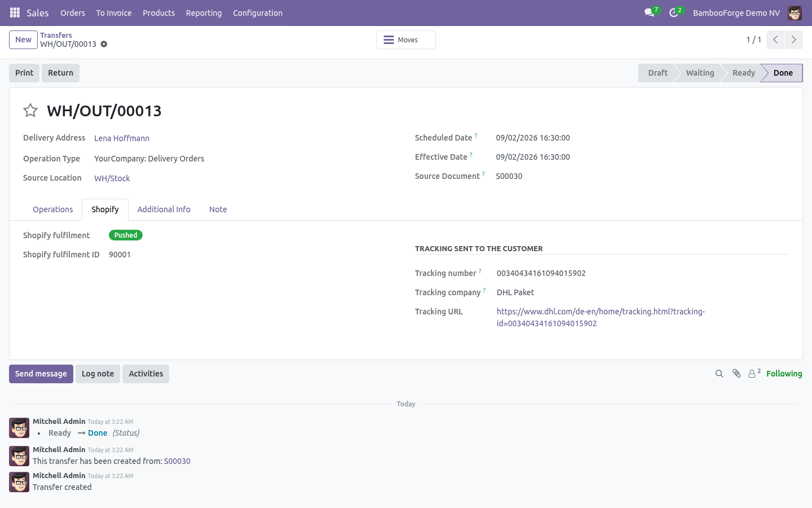This screenshot has height=508, width=812.
Task: Open the Products menu
Action: pyautogui.click(x=158, y=13)
